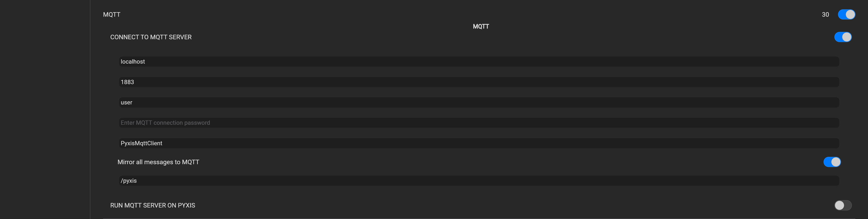Click the /pyxis topic prefix field

479,181
